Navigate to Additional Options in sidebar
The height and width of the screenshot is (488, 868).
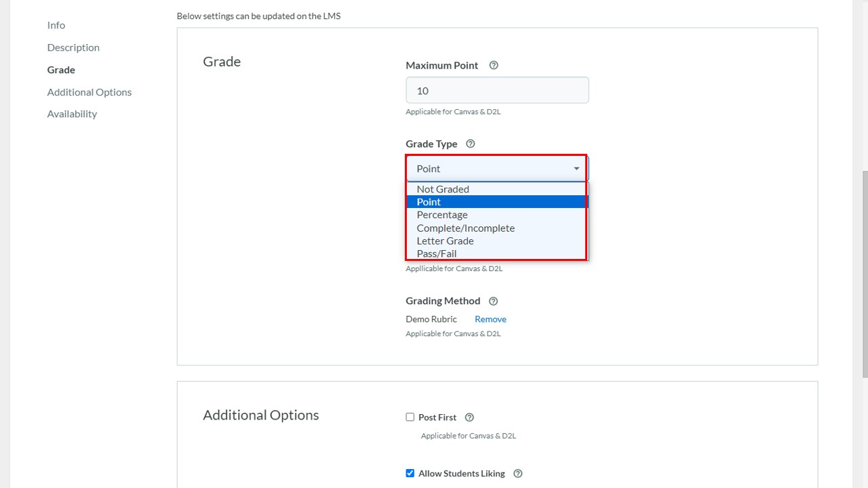tap(90, 92)
